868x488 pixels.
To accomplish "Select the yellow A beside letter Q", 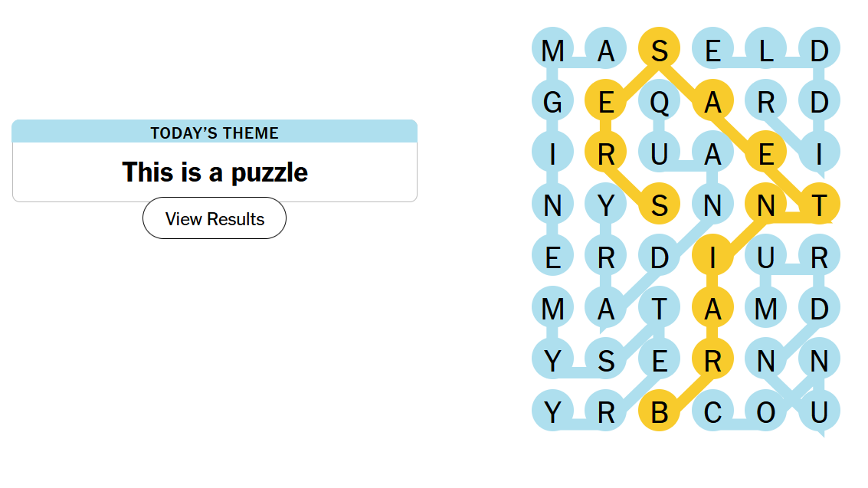I will pyautogui.click(x=712, y=102).
